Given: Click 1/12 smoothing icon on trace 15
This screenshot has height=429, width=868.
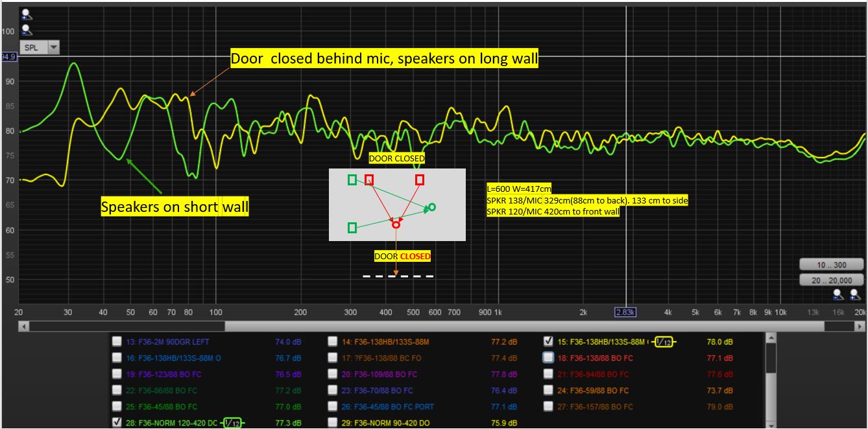Looking at the screenshot, I should tap(663, 342).
